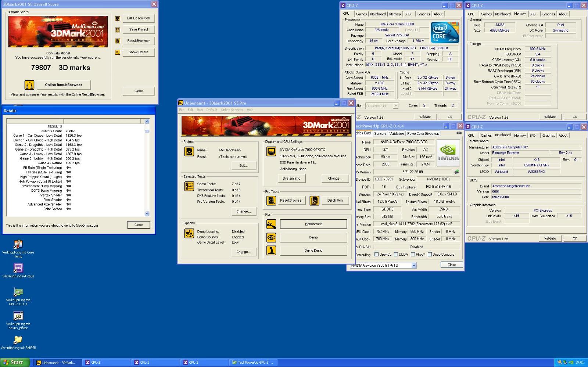The height and width of the screenshot is (367, 588).
Task: Click the Benchmark button
Action: pos(313,224)
